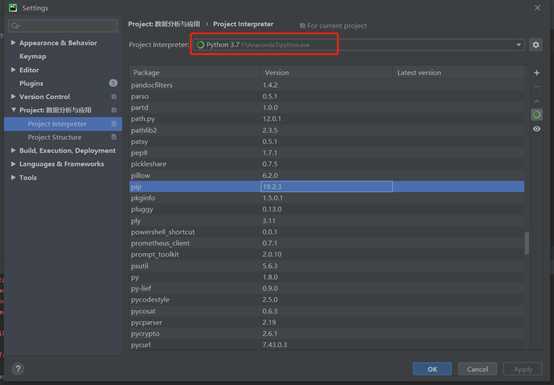Click the Project Structure row icon
The height and width of the screenshot is (385, 554).
point(114,137)
